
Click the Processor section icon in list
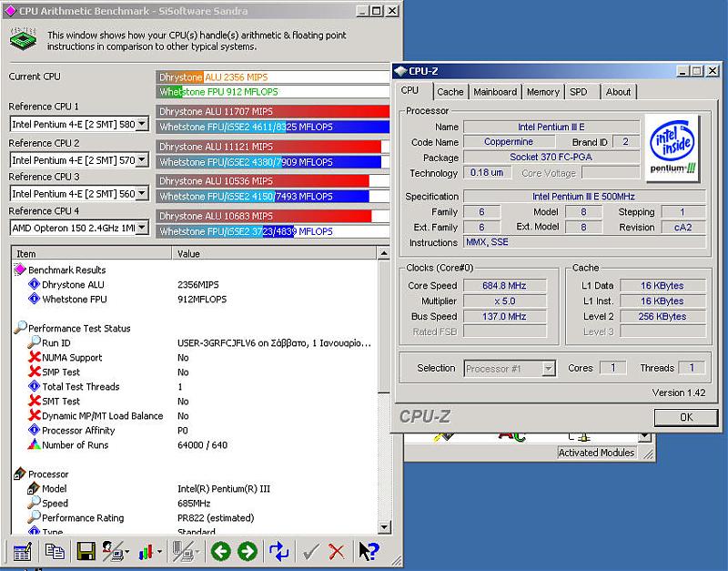coord(20,474)
